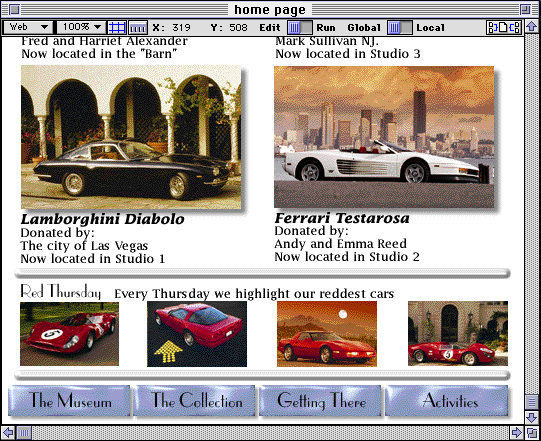The image size is (541, 441).
Task: Click Getting There navigation button
Action: click(x=321, y=400)
